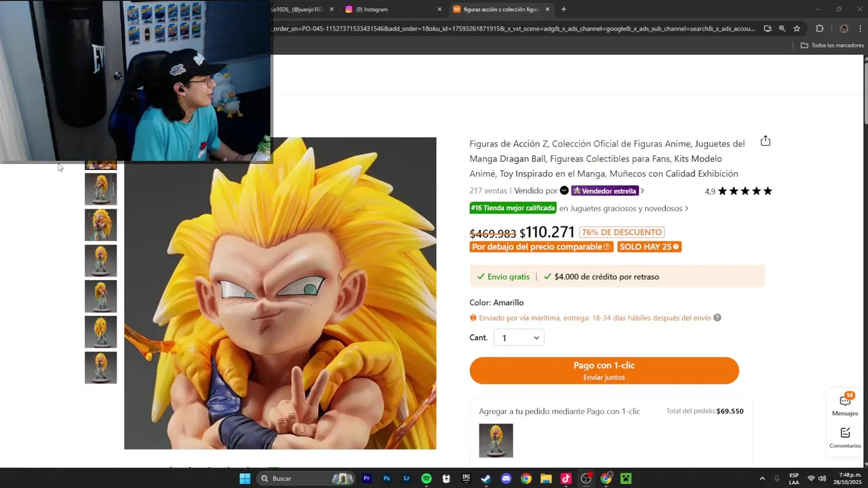Select the third product thumbnail in gallery

pyautogui.click(x=100, y=261)
